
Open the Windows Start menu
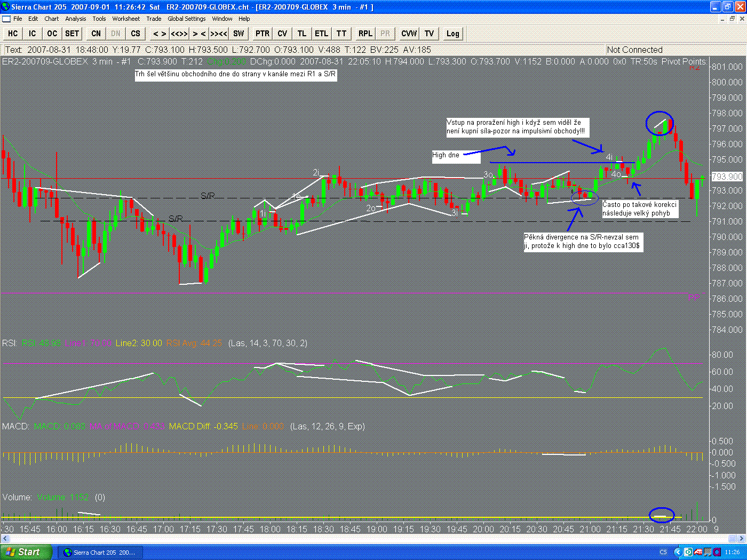click(26, 552)
